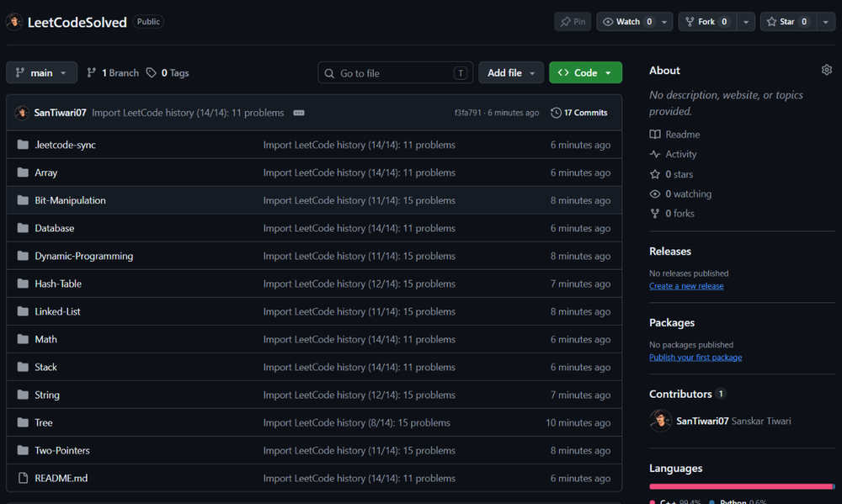Open the Add file dropdown
842x504 pixels.
coord(511,72)
